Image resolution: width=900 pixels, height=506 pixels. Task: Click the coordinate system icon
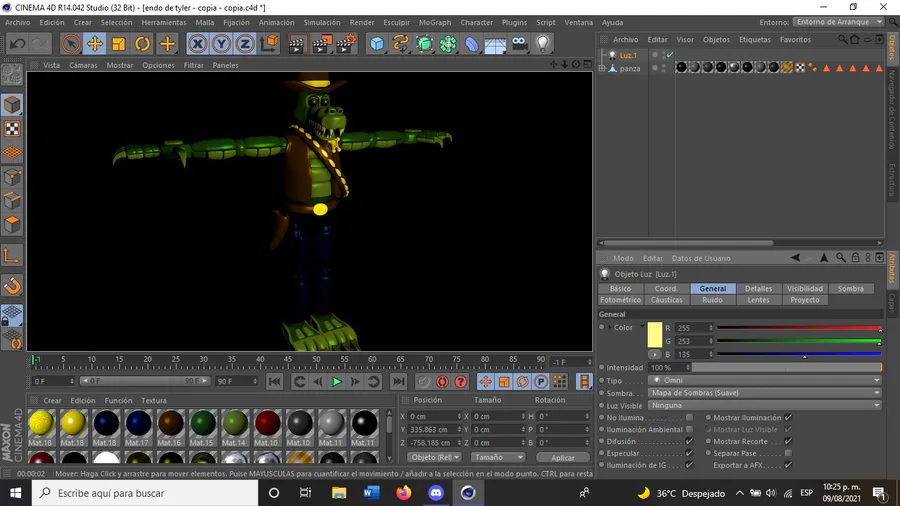(x=269, y=44)
